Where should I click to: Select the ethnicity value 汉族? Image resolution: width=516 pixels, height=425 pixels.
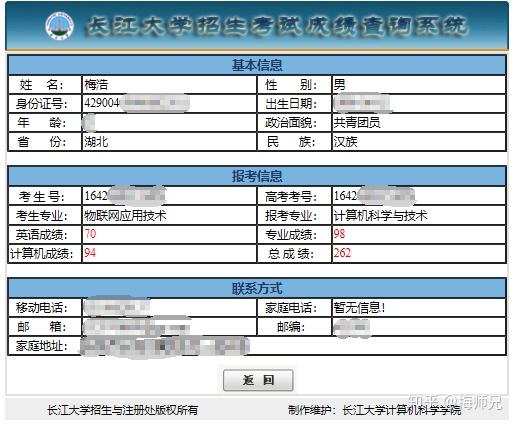(x=346, y=142)
